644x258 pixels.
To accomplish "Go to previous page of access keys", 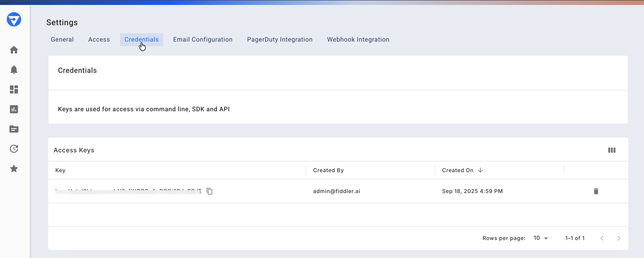I will pos(602,238).
